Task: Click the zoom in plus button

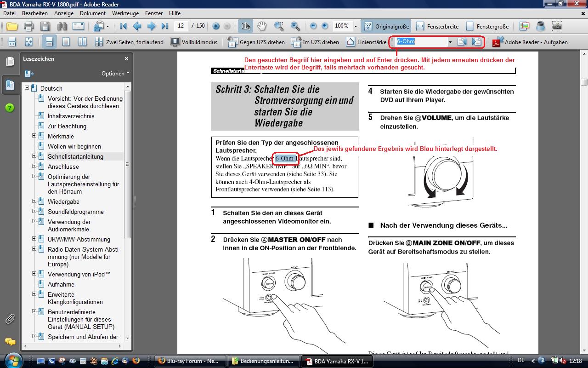Action: pos(325,26)
